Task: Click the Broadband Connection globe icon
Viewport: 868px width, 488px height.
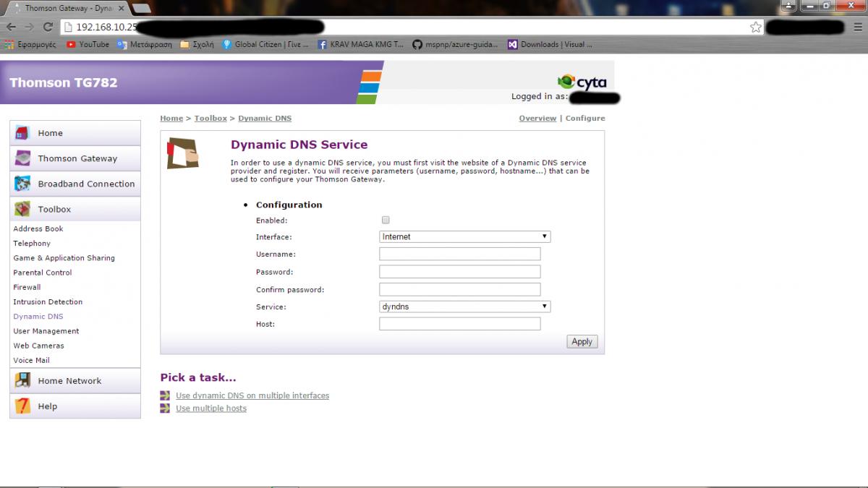Action: tap(22, 184)
